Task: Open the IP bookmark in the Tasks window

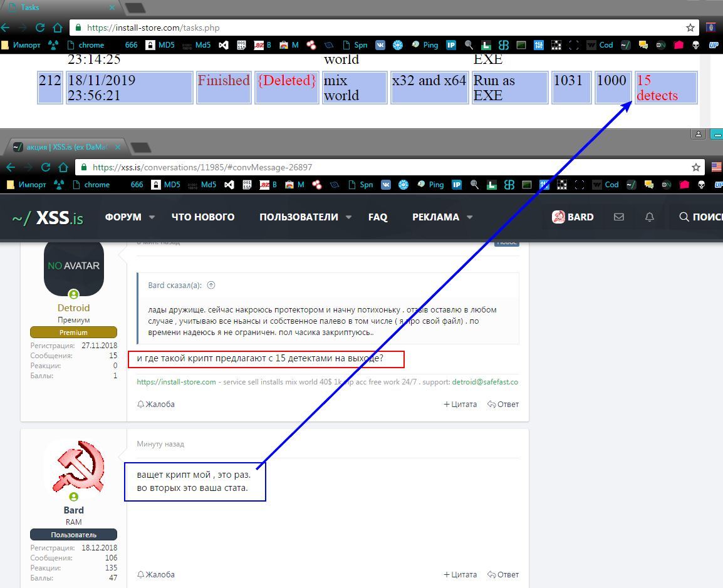Action: click(x=451, y=45)
